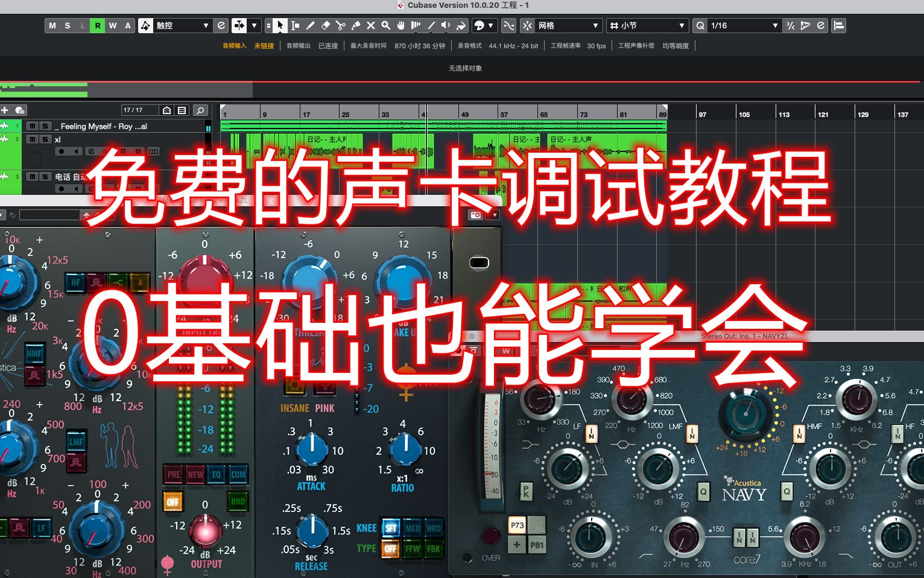Open the automation panel e button
This screenshot has width=924, height=578.
[x=221, y=25]
